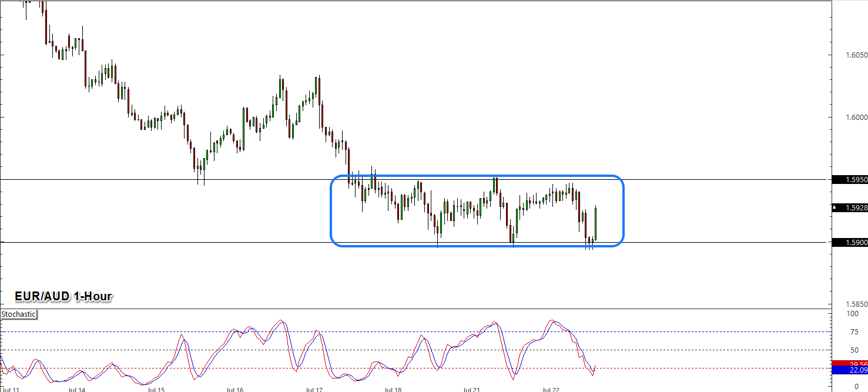
Task: Click the Jul 18 date label
Action: coord(393,389)
